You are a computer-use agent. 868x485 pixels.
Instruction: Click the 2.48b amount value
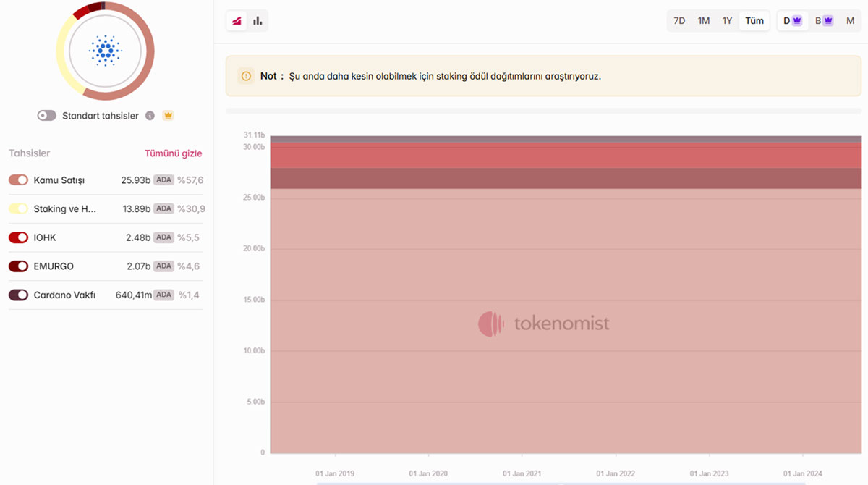click(138, 237)
